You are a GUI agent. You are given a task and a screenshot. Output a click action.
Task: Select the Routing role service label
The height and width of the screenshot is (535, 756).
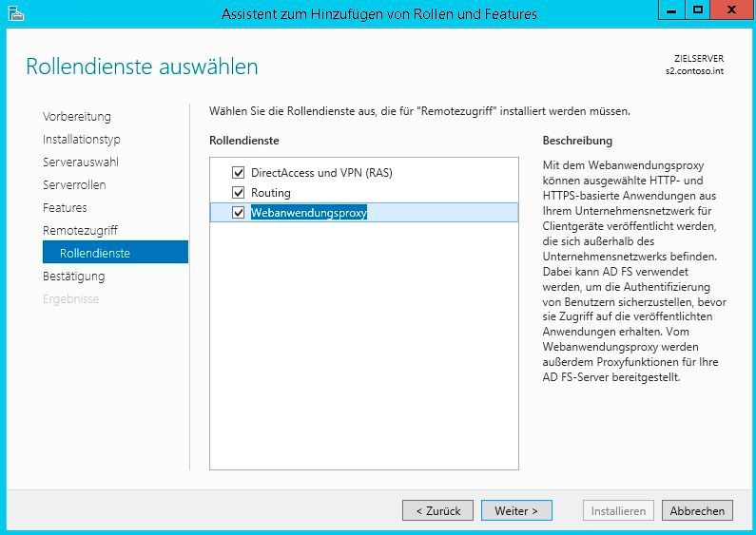tap(270, 193)
